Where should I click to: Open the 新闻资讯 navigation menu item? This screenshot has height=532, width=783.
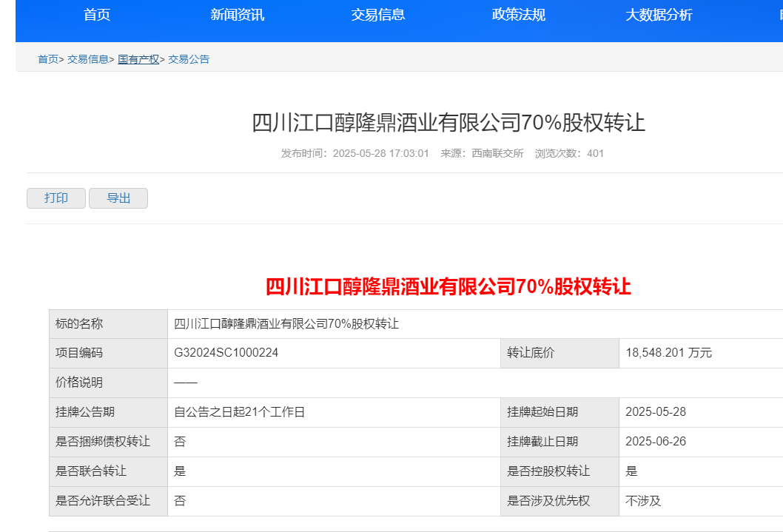(237, 15)
